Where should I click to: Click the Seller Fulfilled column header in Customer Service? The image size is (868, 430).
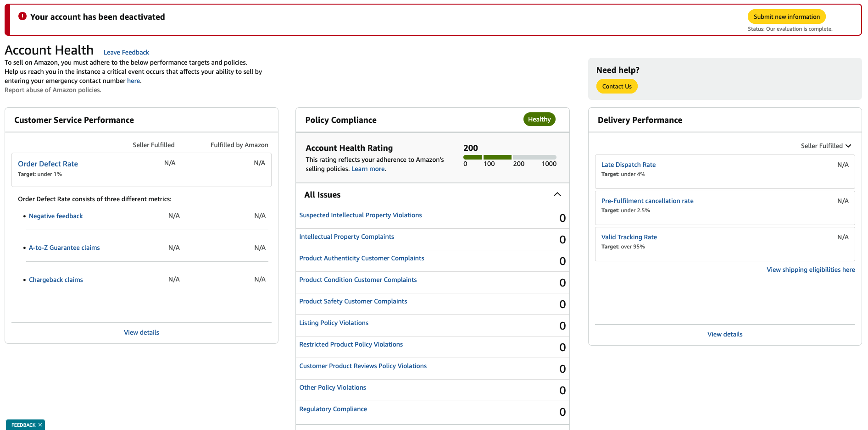pyautogui.click(x=153, y=145)
